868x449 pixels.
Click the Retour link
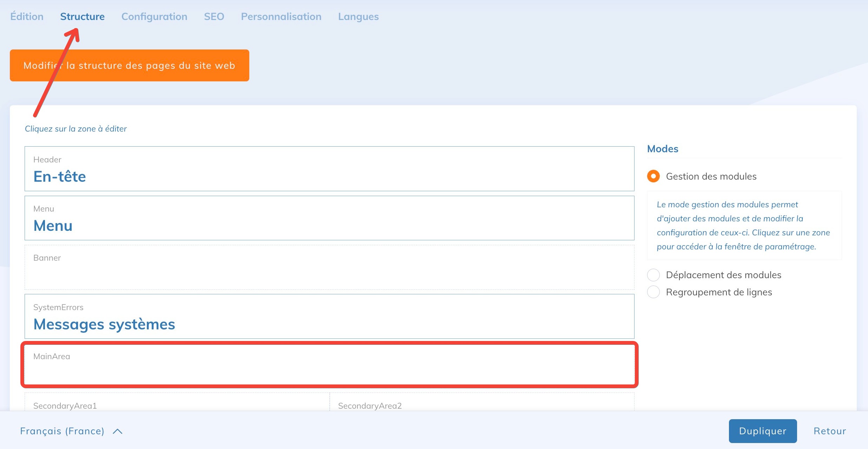tap(829, 431)
